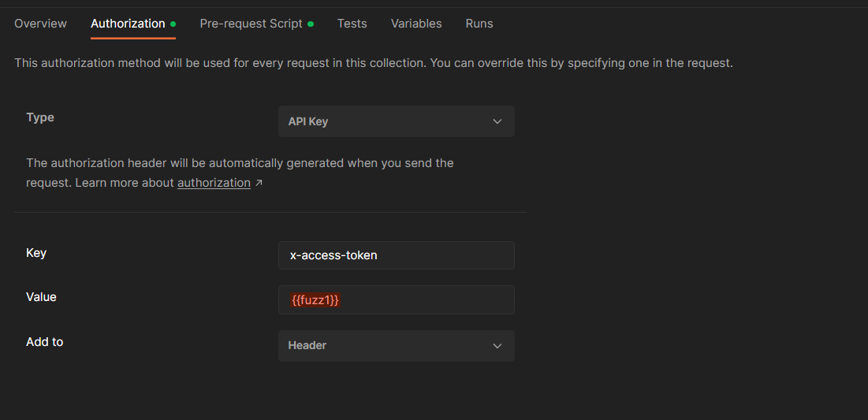Open the Tests tab
The width and height of the screenshot is (868, 420).
tap(352, 24)
